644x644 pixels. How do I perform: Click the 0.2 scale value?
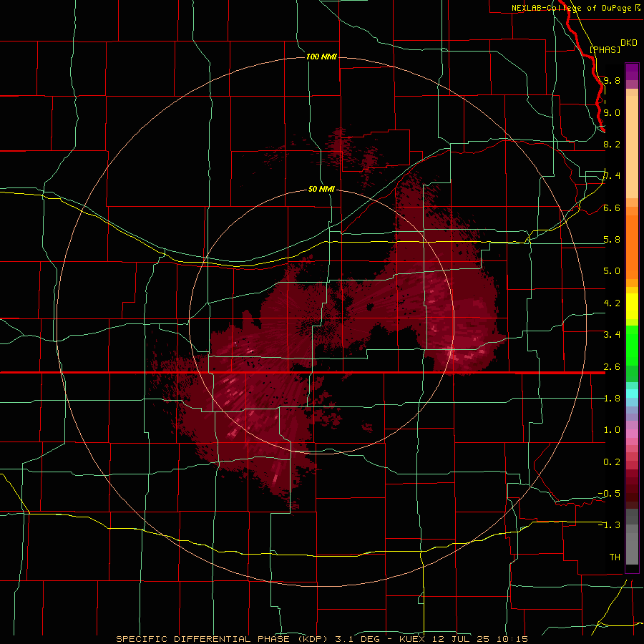tap(612, 462)
